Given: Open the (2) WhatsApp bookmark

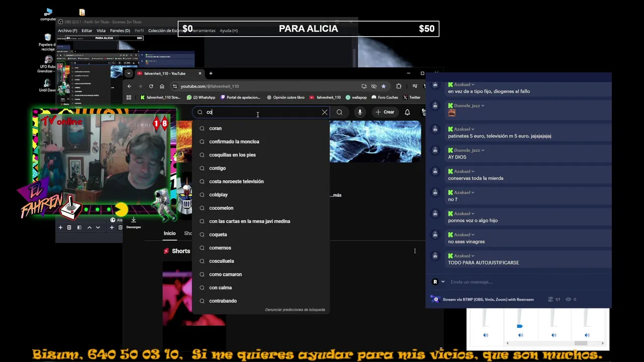Looking at the screenshot, I should [x=201, y=98].
